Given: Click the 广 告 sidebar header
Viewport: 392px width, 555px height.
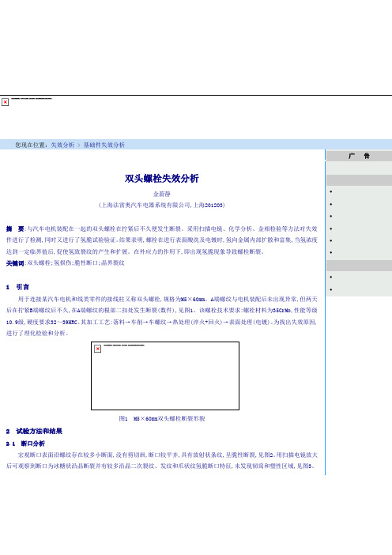Looking at the screenshot, I should click(359, 156).
